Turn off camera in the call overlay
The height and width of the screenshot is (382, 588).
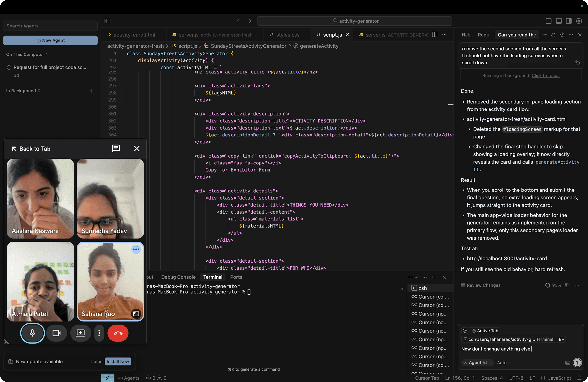(56, 333)
